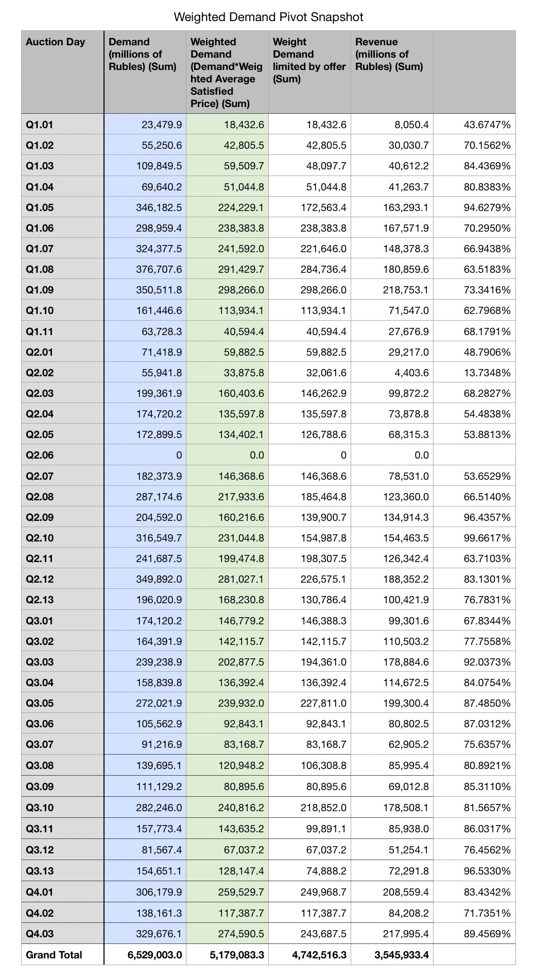Image resolution: width=536 pixels, height=980 pixels.
Task: Select demand cell 376,707.6
Action: (x=145, y=269)
